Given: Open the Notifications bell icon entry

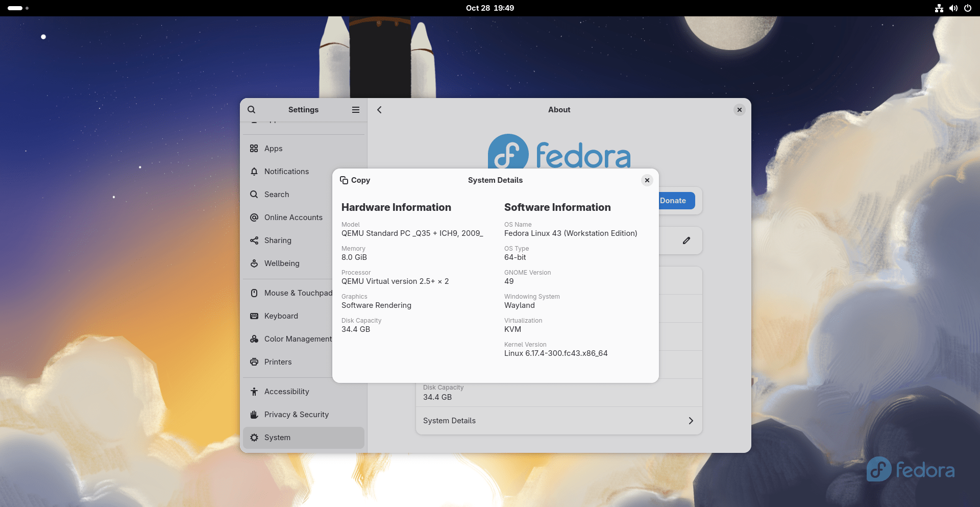Looking at the screenshot, I should pos(254,172).
